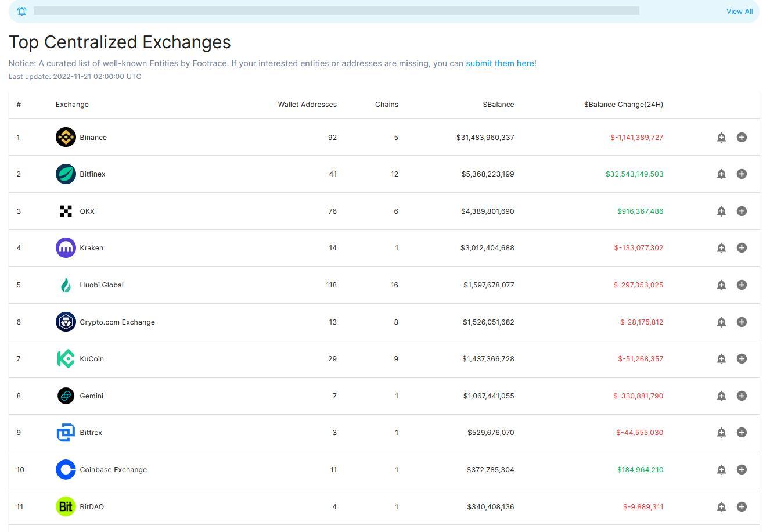The width and height of the screenshot is (770, 532).
Task: Open the Huobi Global exchange name
Action: (102, 285)
